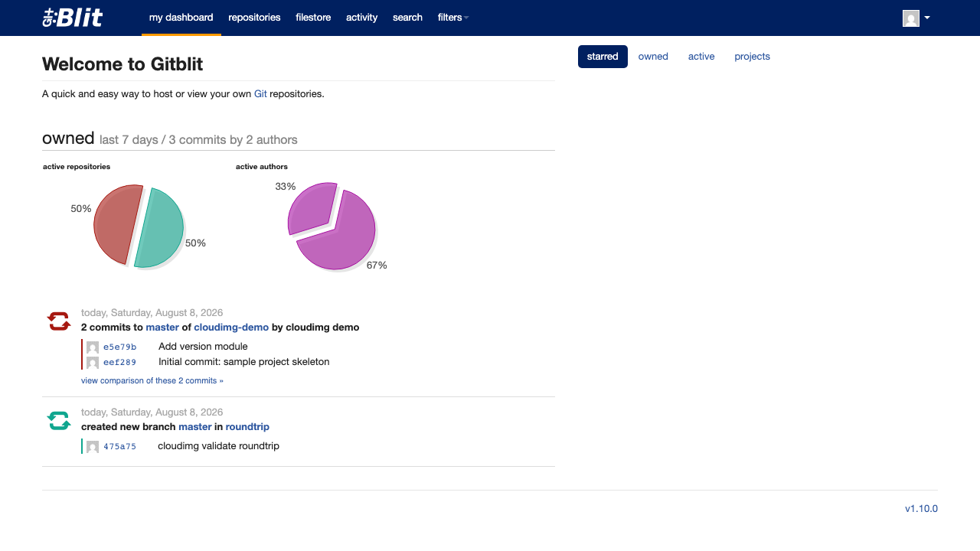This screenshot has width=980, height=551.
Task: Click the v1.10.0 version link
Action: (921, 509)
